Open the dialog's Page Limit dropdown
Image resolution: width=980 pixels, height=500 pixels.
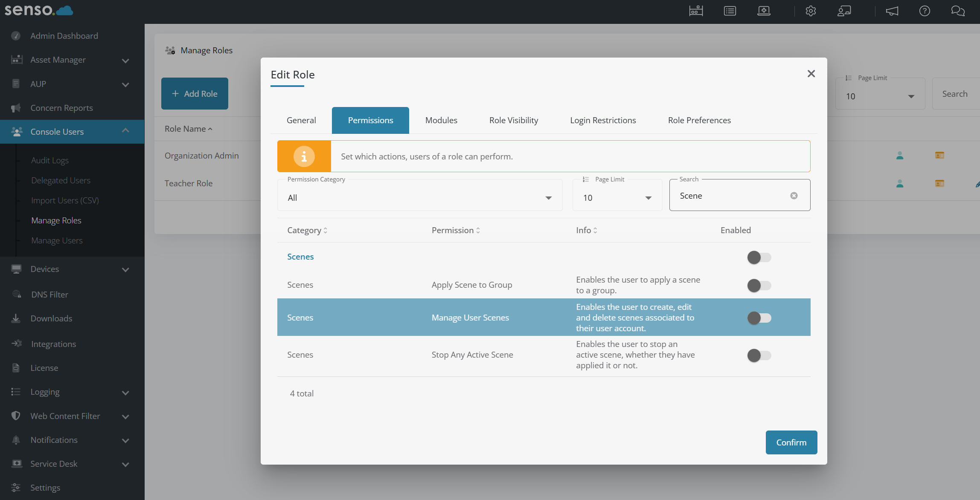tap(617, 197)
